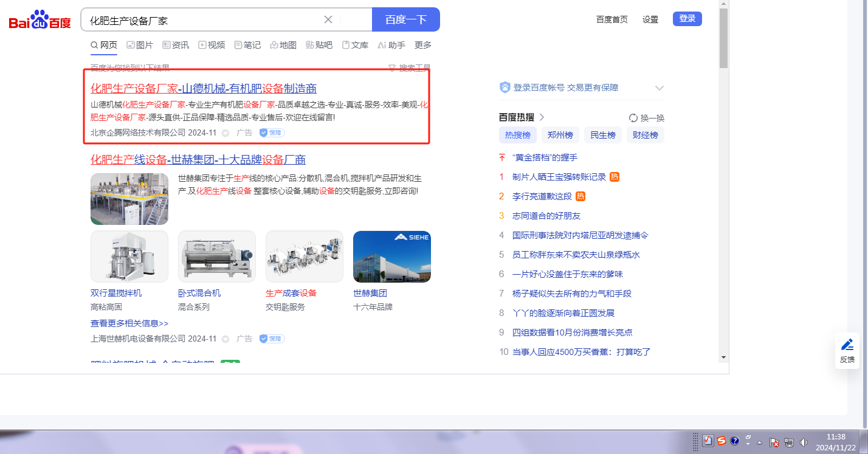Open Action Center flag icon in tray
The image size is (868, 454).
coord(774,442)
